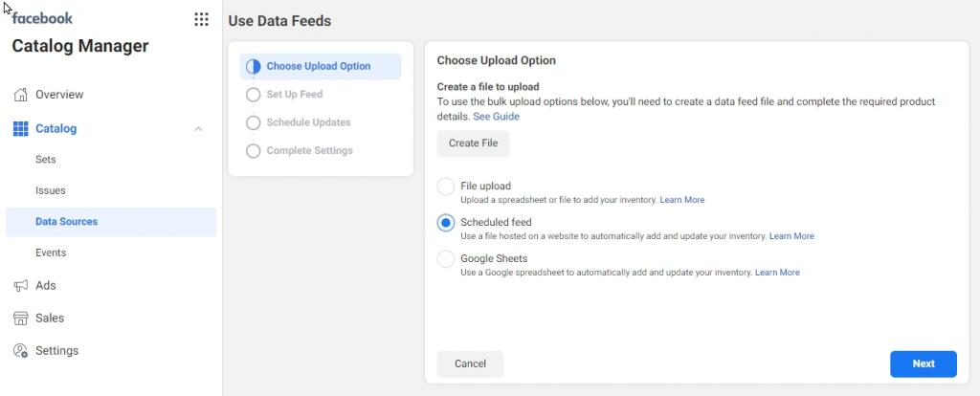
Task: Open the See Guide link
Action: (497, 116)
